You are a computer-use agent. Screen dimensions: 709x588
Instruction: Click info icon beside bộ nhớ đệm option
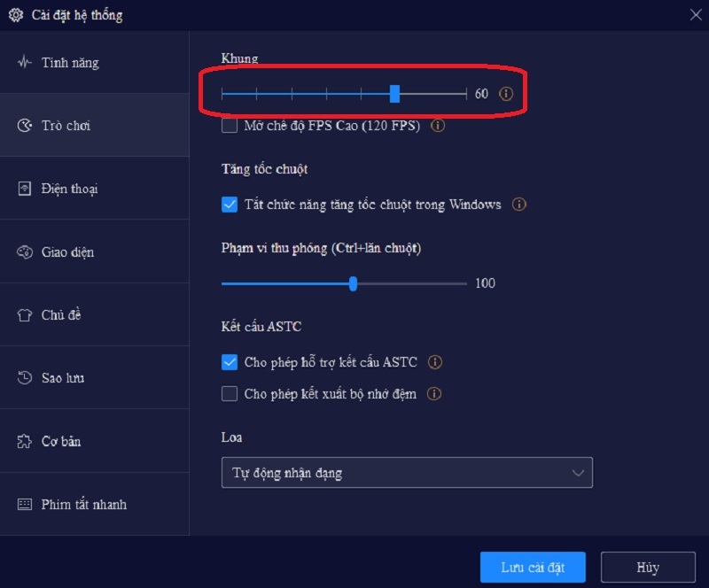433,394
